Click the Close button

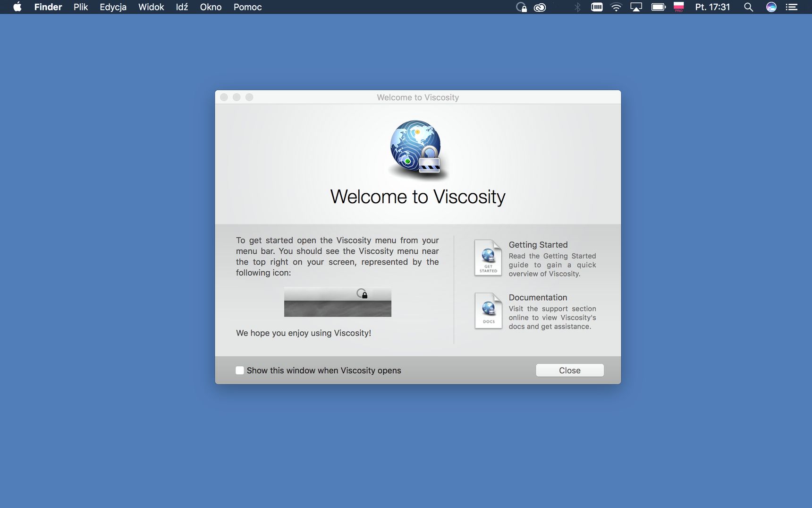pos(570,370)
